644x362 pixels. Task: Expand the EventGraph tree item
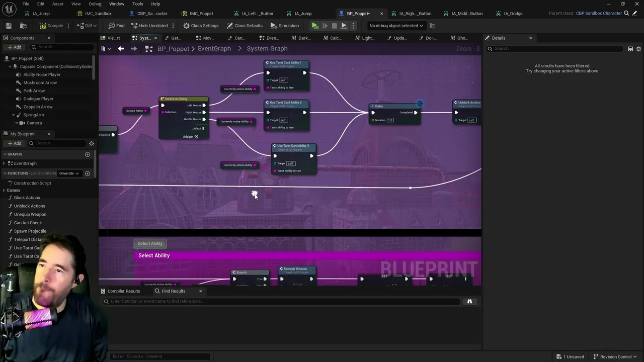click(5, 163)
